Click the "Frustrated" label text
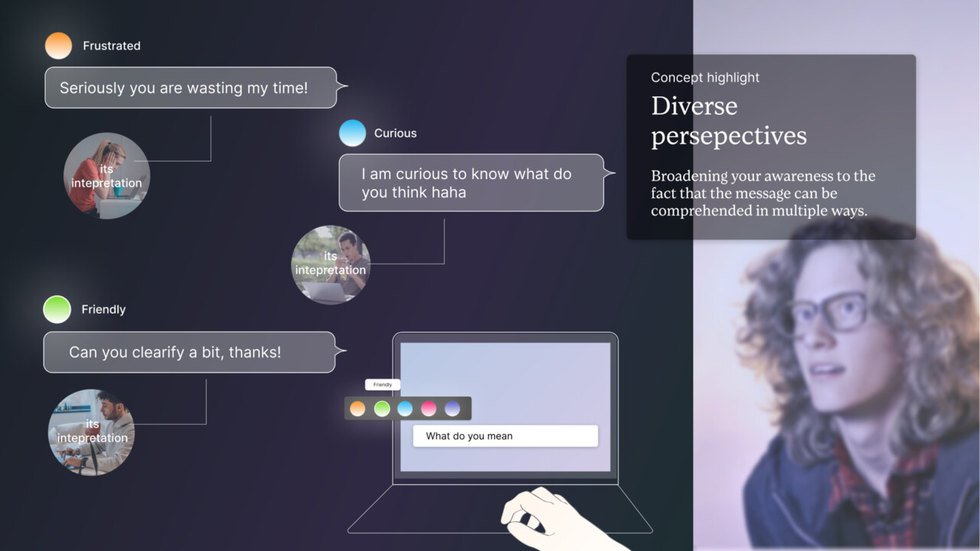This screenshot has width=980, height=551. coord(112,46)
